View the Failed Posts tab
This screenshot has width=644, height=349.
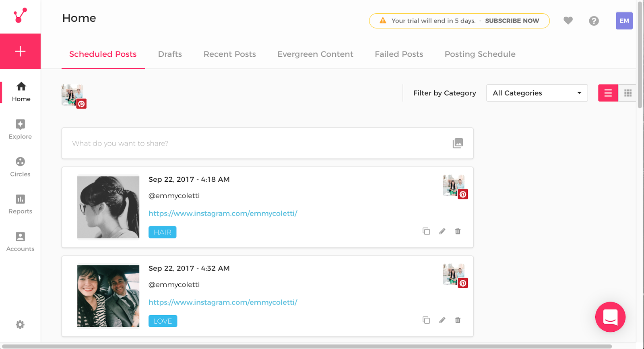point(399,54)
